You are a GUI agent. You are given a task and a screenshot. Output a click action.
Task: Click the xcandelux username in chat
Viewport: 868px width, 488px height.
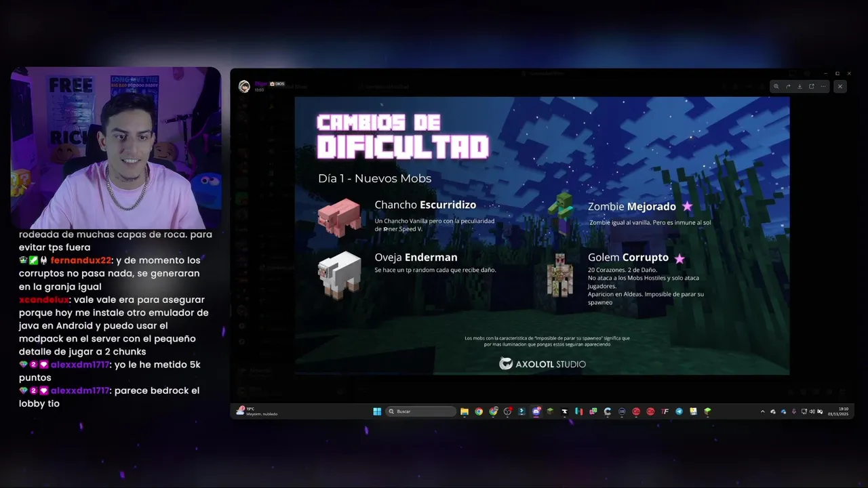pyautogui.click(x=44, y=300)
